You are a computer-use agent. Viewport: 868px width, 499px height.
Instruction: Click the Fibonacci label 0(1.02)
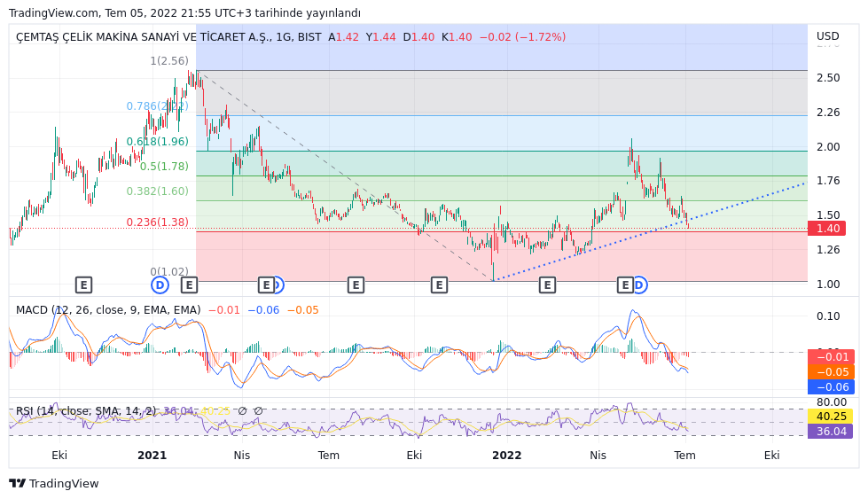point(169,271)
